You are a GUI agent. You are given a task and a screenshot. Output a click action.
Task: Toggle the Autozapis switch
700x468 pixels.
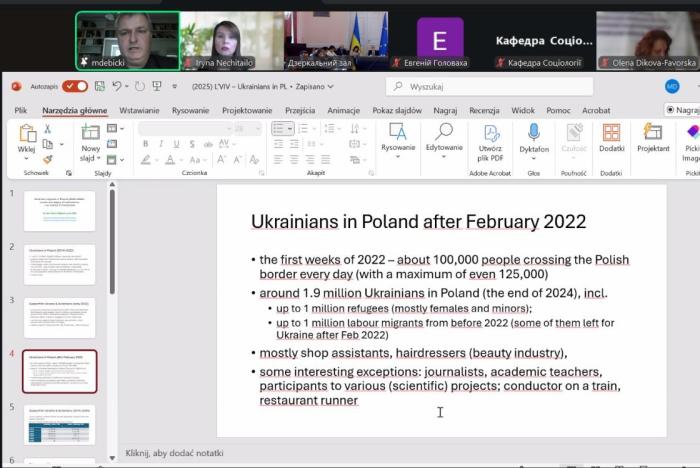coord(74,86)
